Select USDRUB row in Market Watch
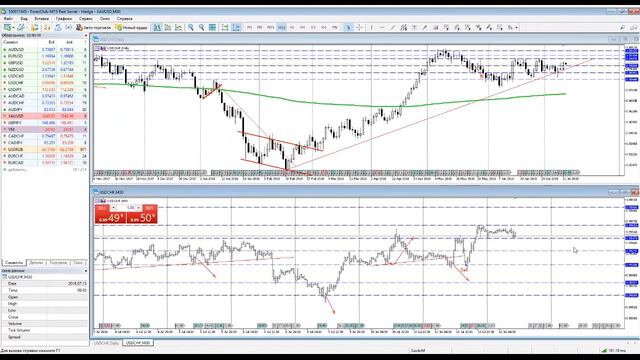The height and width of the screenshot is (360, 640). point(44,149)
